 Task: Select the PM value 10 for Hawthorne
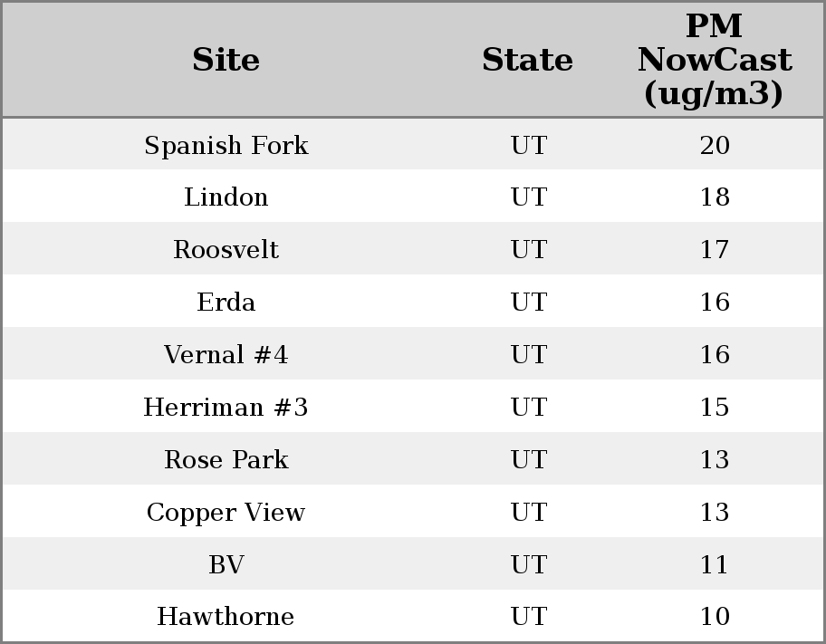[x=714, y=617]
